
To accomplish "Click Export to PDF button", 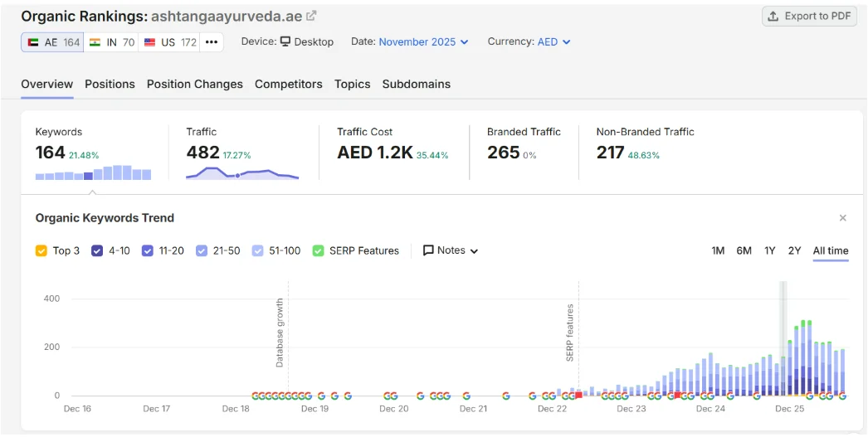I will pos(809,16).
